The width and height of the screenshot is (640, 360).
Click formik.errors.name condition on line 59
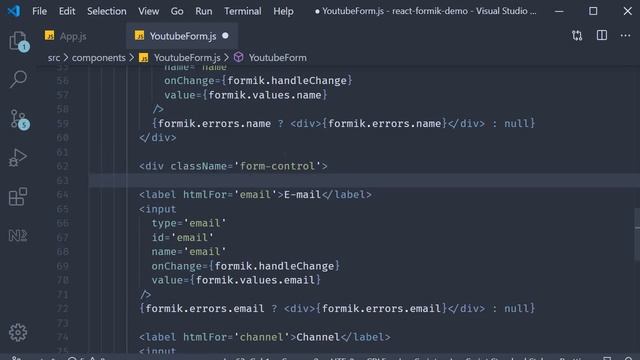214,123
